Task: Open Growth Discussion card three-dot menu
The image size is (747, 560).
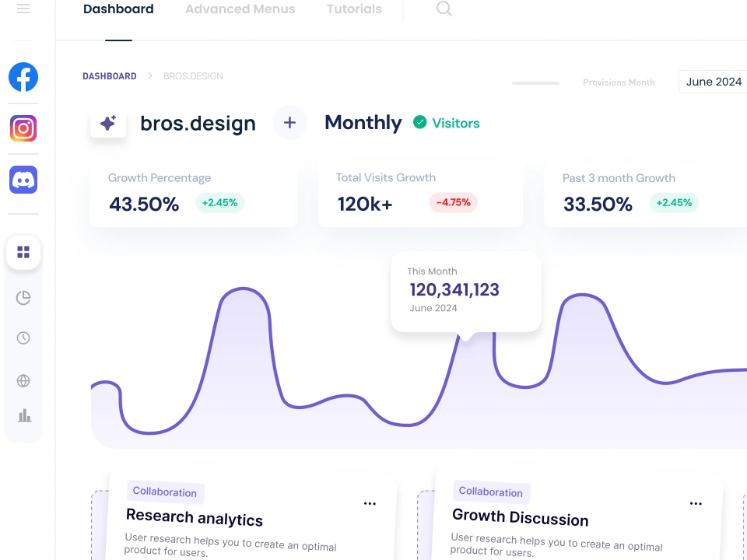Action: (x=696, y=503)
